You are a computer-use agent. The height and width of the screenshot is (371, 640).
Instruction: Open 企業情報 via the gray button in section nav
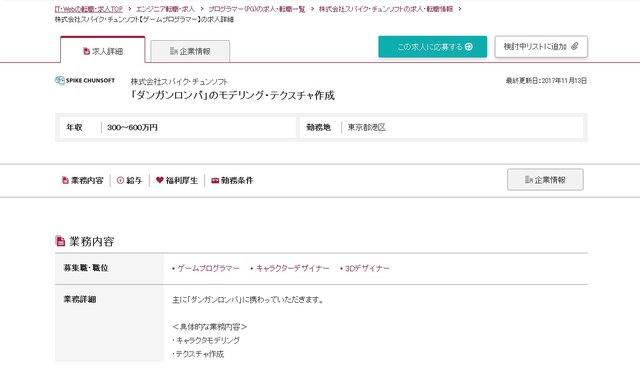545,180
